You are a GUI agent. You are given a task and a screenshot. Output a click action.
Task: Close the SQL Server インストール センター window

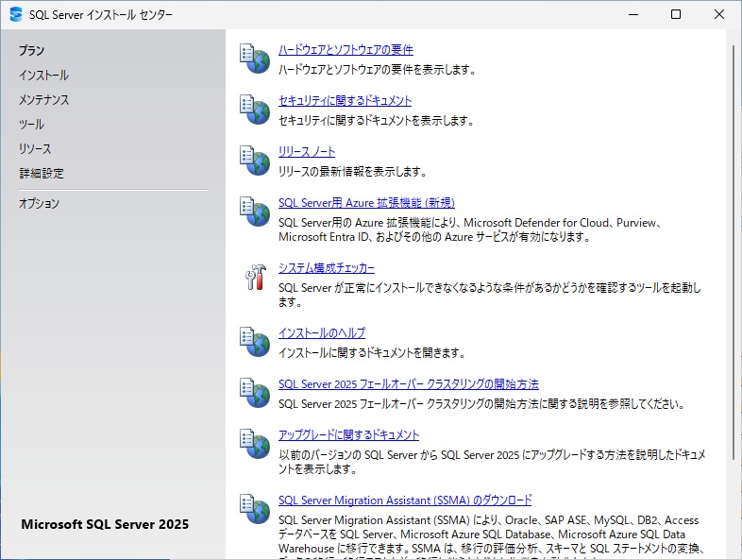(719, 15)
